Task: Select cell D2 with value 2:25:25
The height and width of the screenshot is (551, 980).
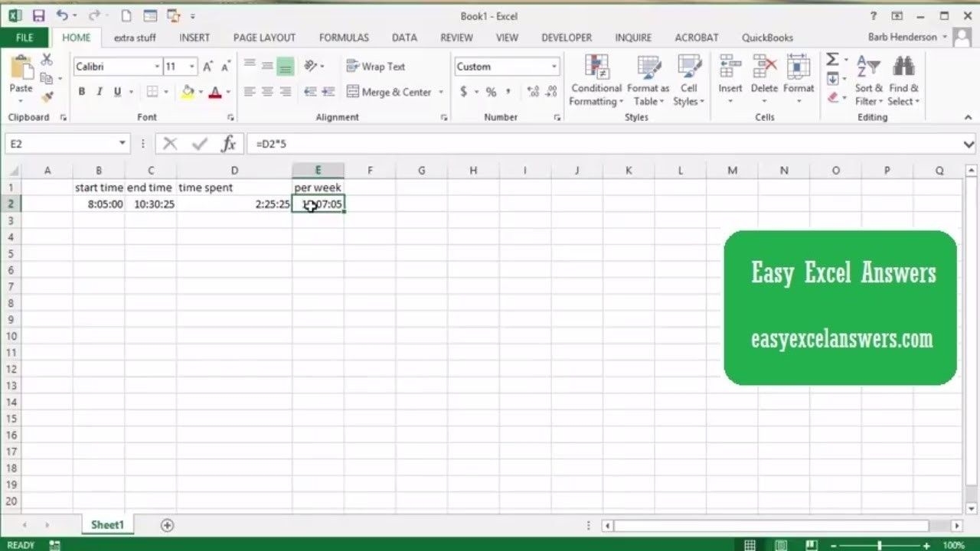Action: click(x=234, y=204)
